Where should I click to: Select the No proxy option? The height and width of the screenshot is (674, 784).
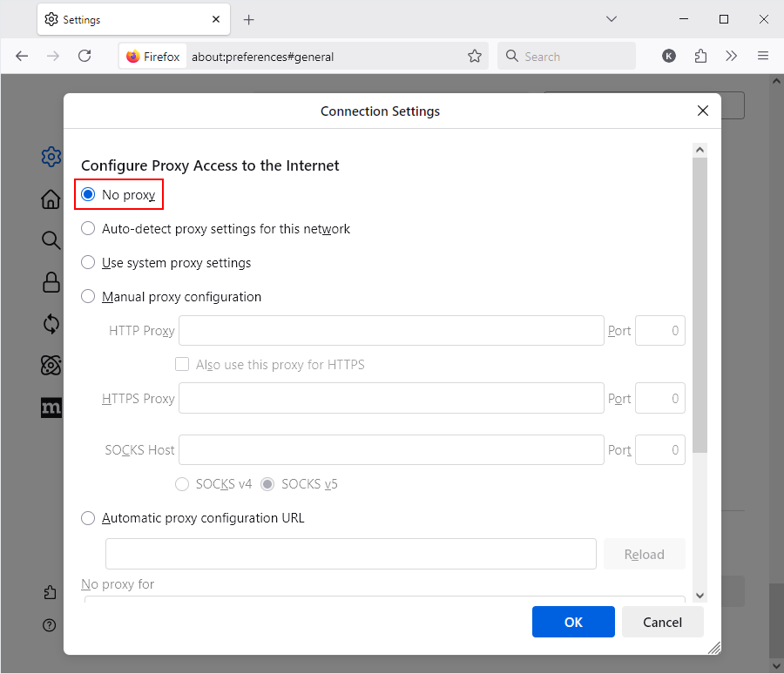[88, 195]
